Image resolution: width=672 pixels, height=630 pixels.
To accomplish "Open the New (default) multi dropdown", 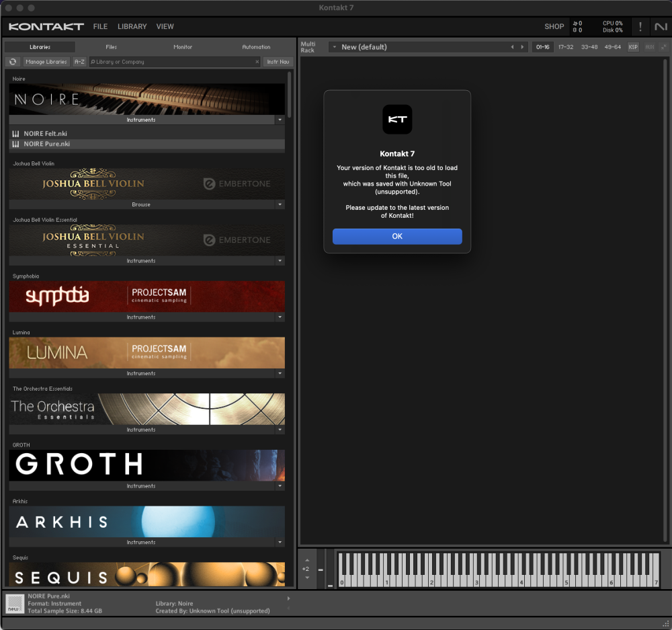I will pos(334,47).
